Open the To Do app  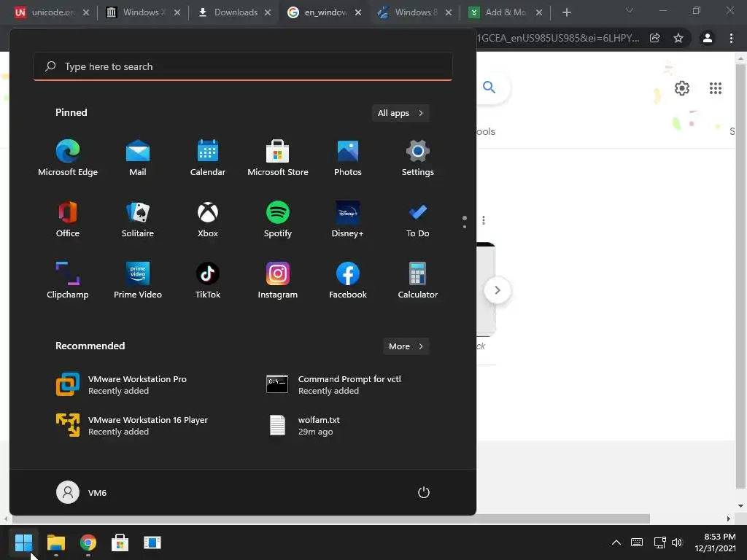click(x=418, y=219)
